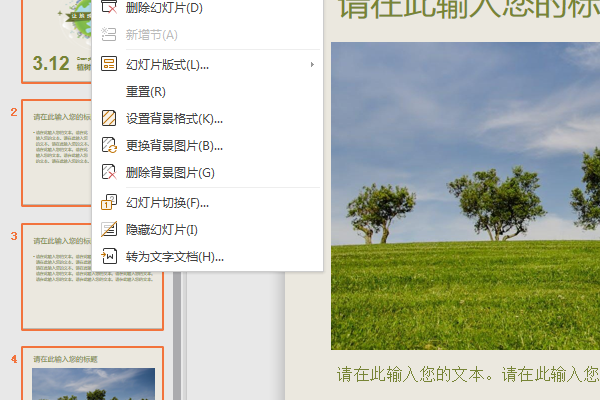This screenshot has width=600, height=400.
Task: Click the format background icon
Action: pos(109,118)
